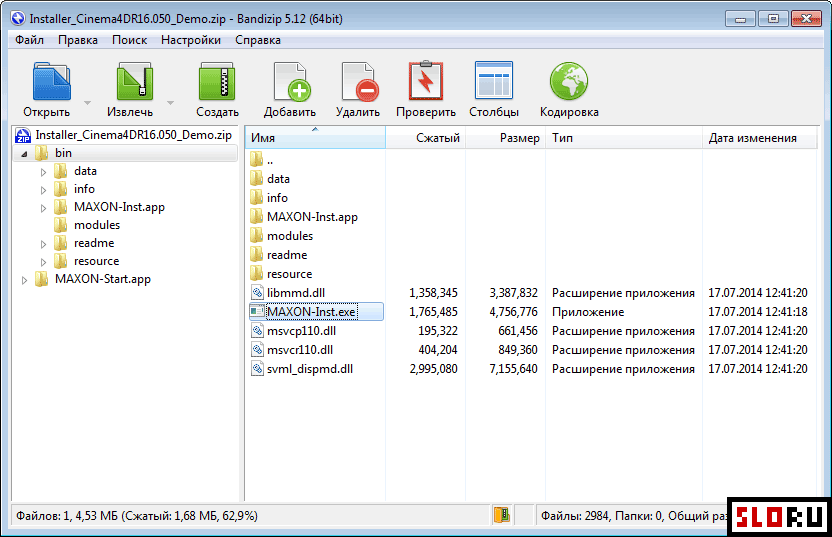The height and width of the screenshot is (537, 832).
Task: Open the Файл menu
Action: (x=29, y=40)
